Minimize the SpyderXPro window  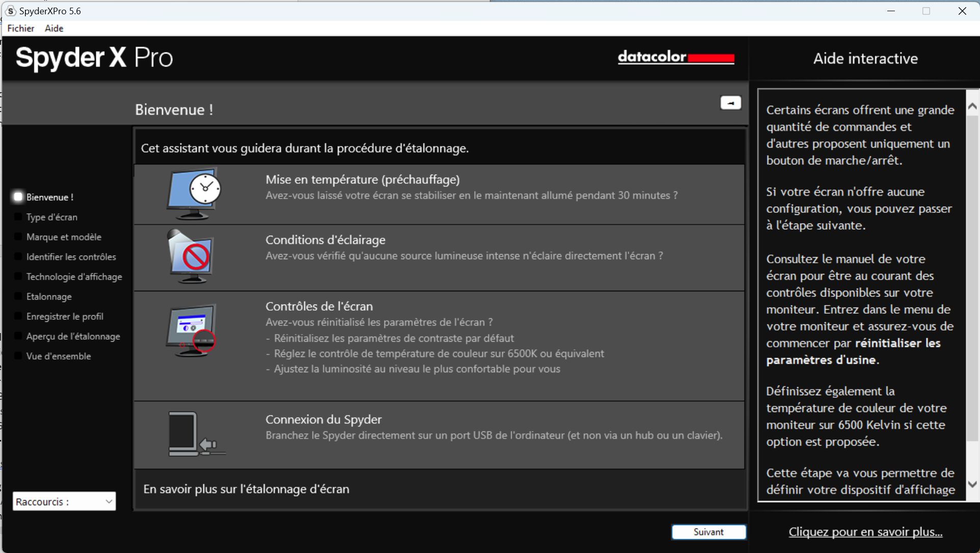tap(891, 11)
